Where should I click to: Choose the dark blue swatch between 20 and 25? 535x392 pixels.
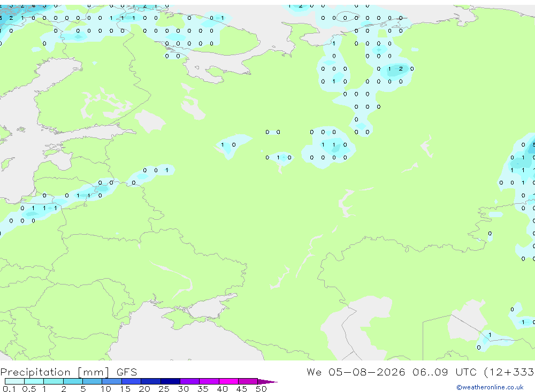point(151,381)
